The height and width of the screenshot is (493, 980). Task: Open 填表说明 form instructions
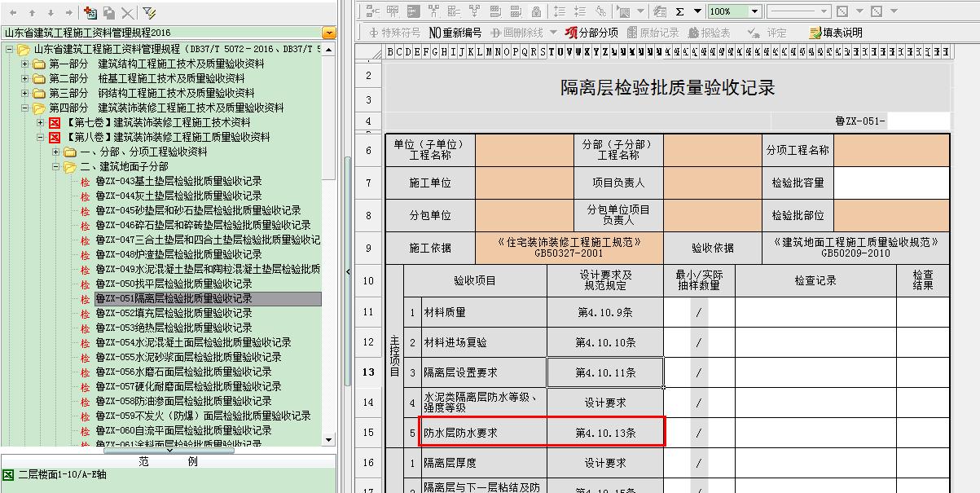tap(835, 33)
